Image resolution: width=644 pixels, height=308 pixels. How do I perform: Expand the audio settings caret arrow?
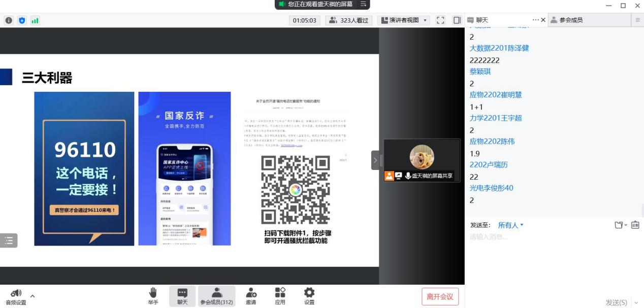tap(33, 296)
